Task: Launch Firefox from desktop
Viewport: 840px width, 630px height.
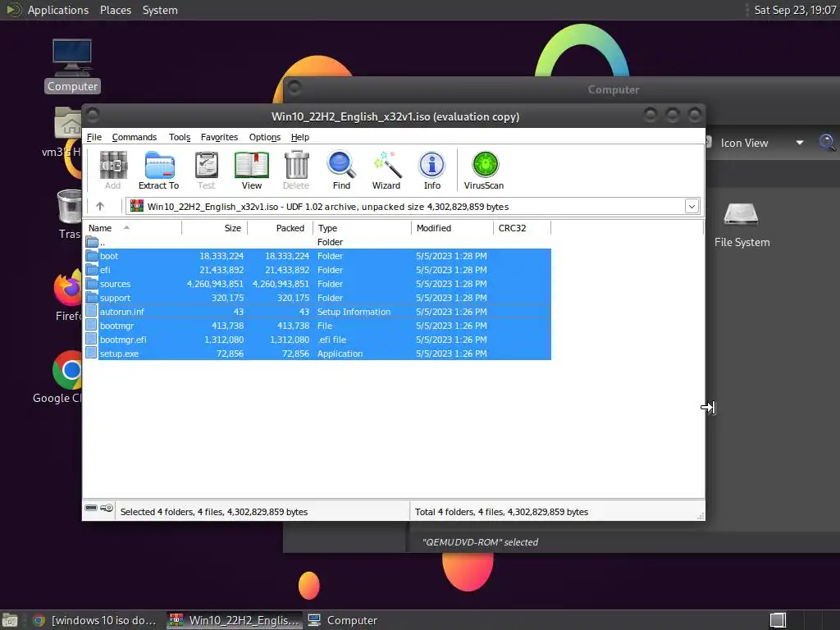Action: (x=68, y=296)
